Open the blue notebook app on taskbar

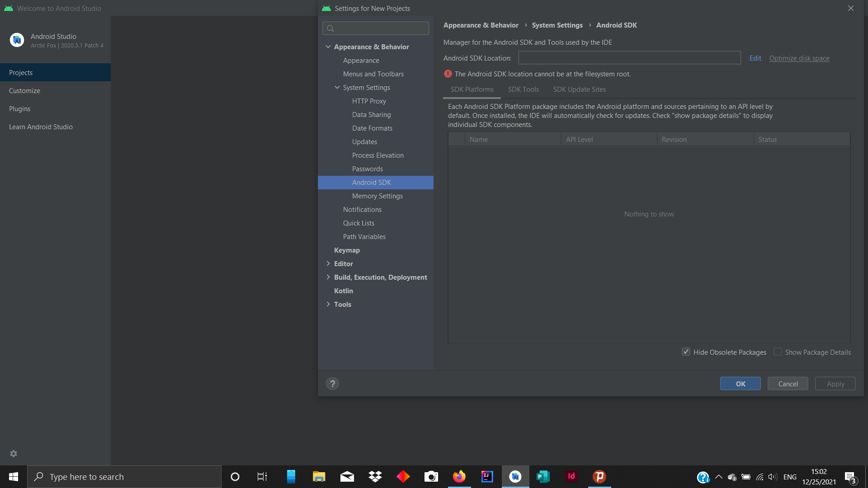291,477
